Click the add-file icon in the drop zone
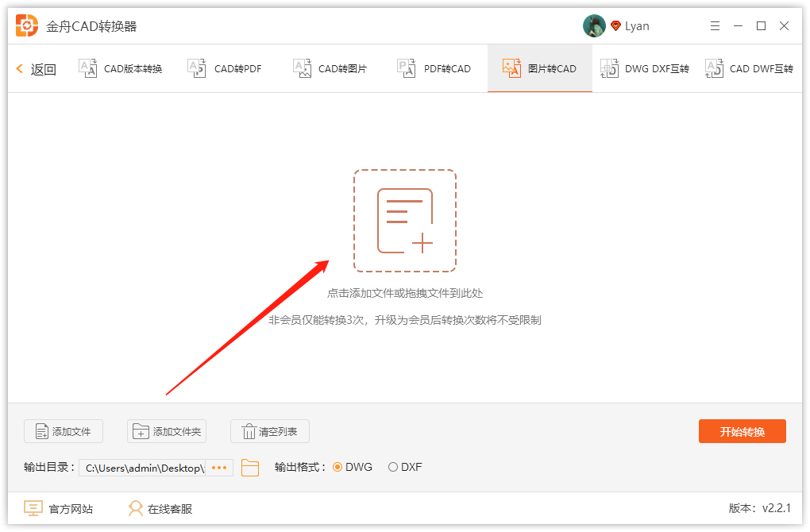Image resolution: width=810 pixels, height=532 pixels. coord(405,219)
